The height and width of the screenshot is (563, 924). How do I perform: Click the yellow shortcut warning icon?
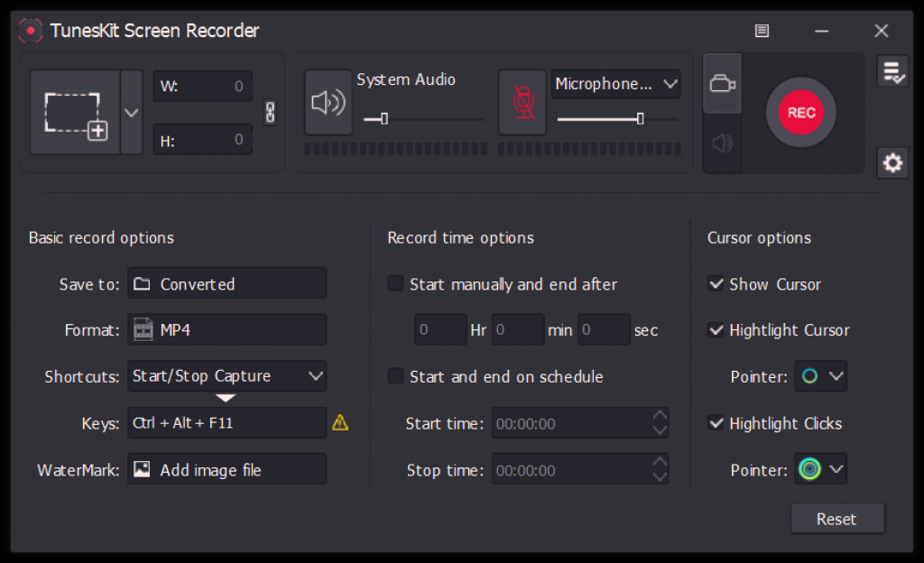(x=340, y=422)
